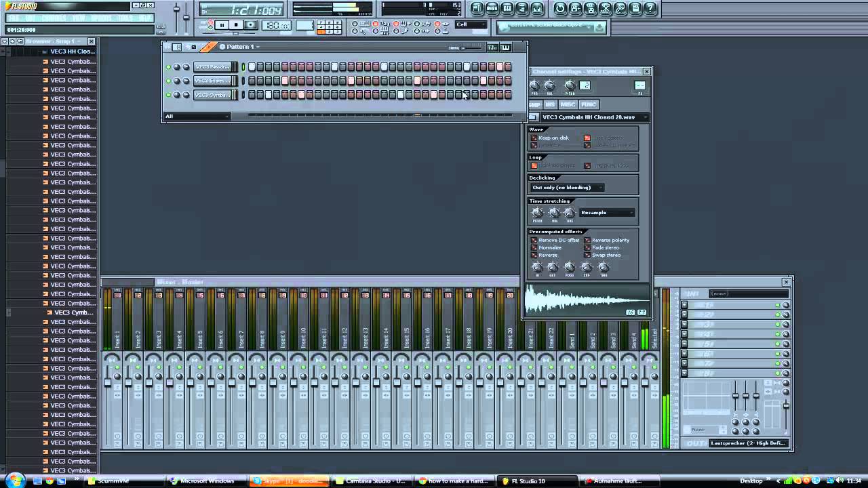Expand mixer effect slot 1 arrow
868x488 pixels.
pyautogui.click(x=684, y=305)
